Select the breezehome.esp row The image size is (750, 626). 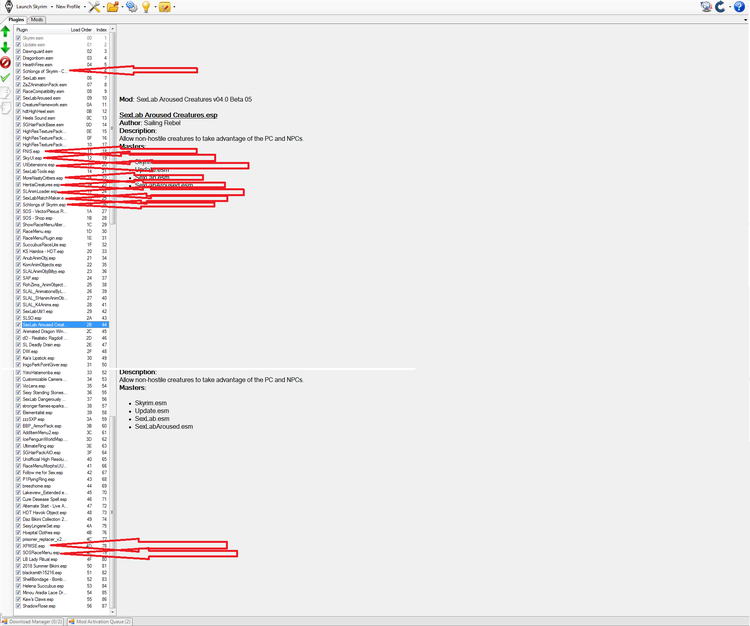[x=62, y=486]
